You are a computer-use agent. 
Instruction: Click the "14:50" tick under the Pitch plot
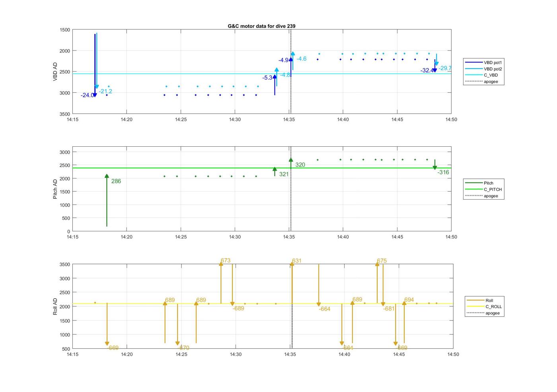point(451,237)
